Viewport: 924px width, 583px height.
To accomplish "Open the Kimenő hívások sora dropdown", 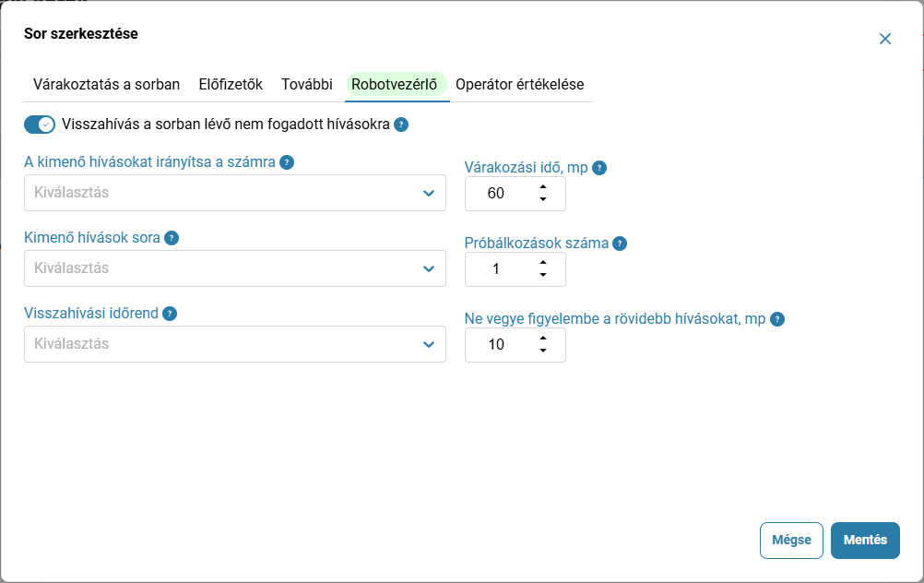I will (234, 268).
